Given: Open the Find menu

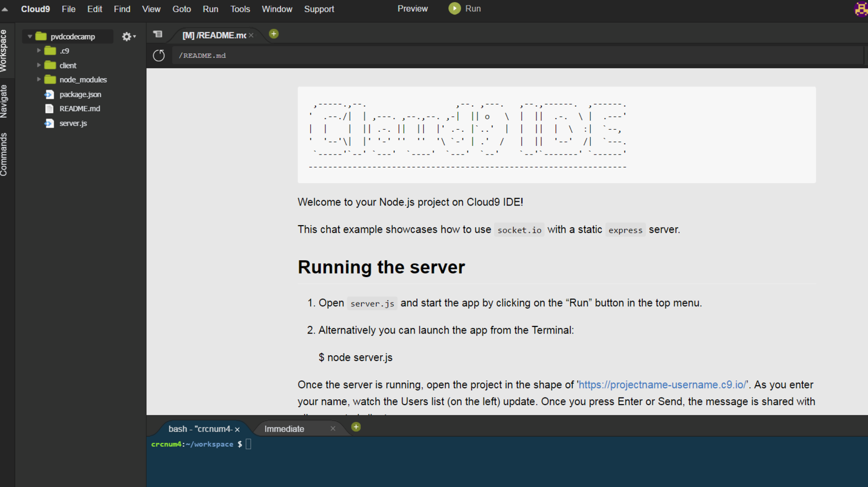Looking at the screenshot, I should (122, 9).
